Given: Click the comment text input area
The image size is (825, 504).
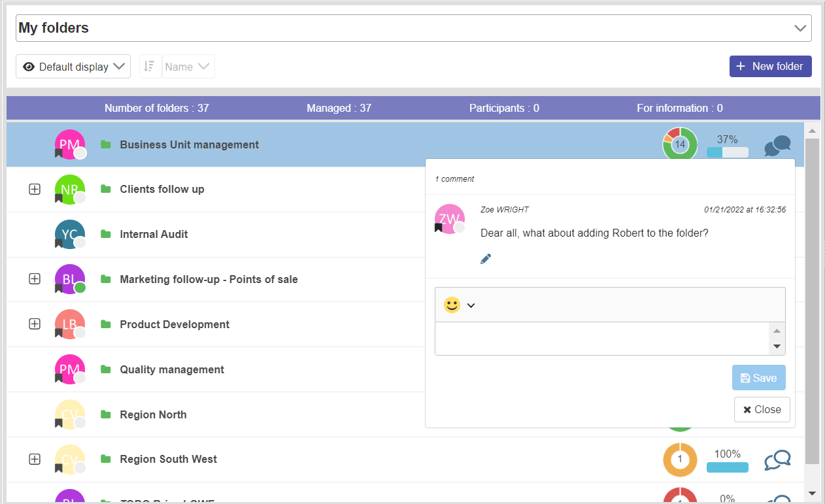Looking at the screenshot, I should 601,339.
